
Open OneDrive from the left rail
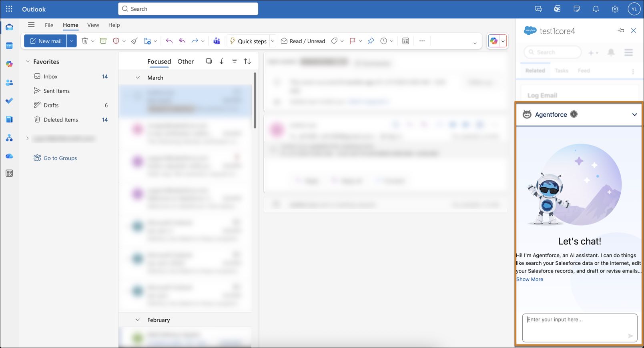click(x=9, y=156)
